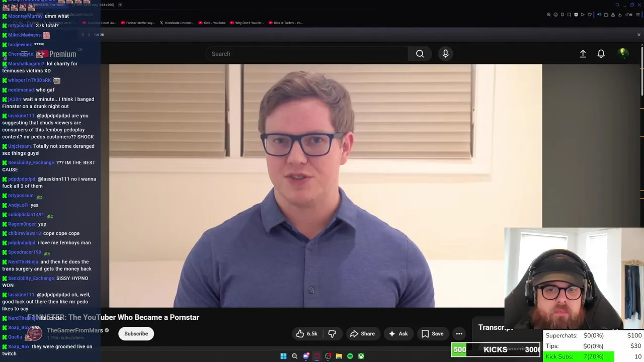Screen dimensions: 644x362
Task: Click chat username Soap_Box saying 'they were groomed'
Action: pyautogui.click(x=19, y=346)
